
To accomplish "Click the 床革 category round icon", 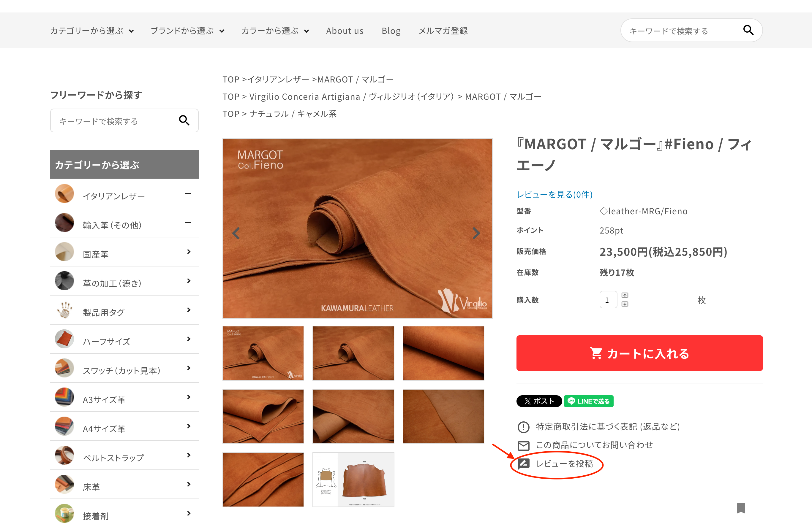I will [x=64, y=484].
